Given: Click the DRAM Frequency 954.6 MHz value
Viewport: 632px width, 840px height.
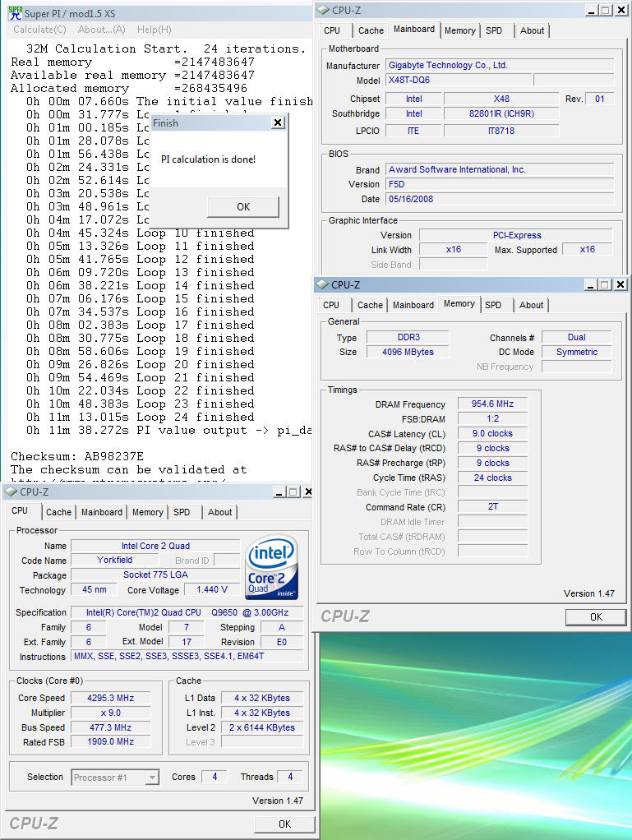Looking at the screenshot, I should point(492,404).
